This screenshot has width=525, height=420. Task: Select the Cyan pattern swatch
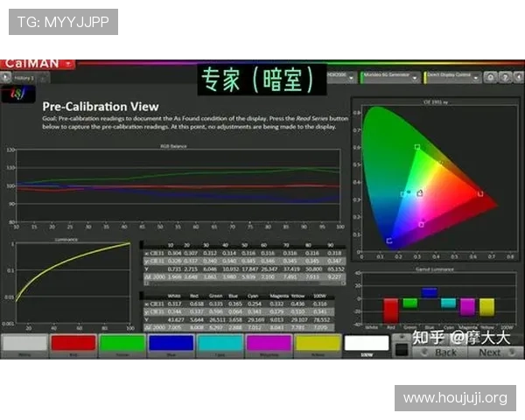point(220,344)
